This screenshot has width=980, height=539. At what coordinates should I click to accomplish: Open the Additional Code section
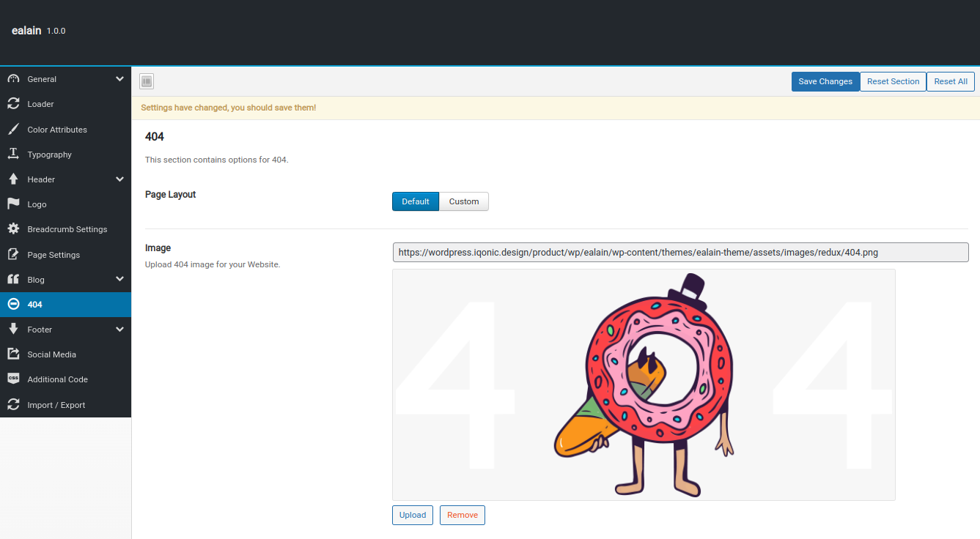65,379
